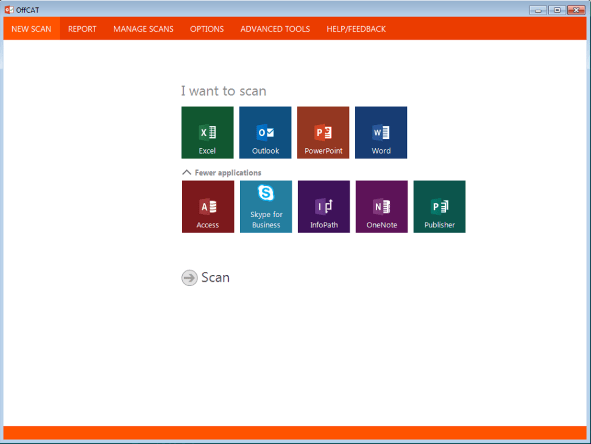The image size is (591, 444).
Task: Minimize the OffCAT window
Action: (538, 10)
